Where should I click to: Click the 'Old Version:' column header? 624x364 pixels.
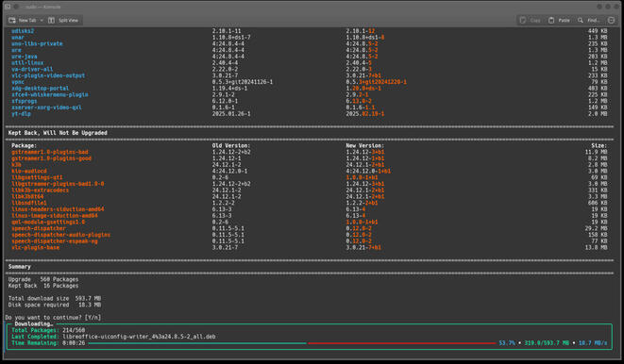tap(231, 145)
